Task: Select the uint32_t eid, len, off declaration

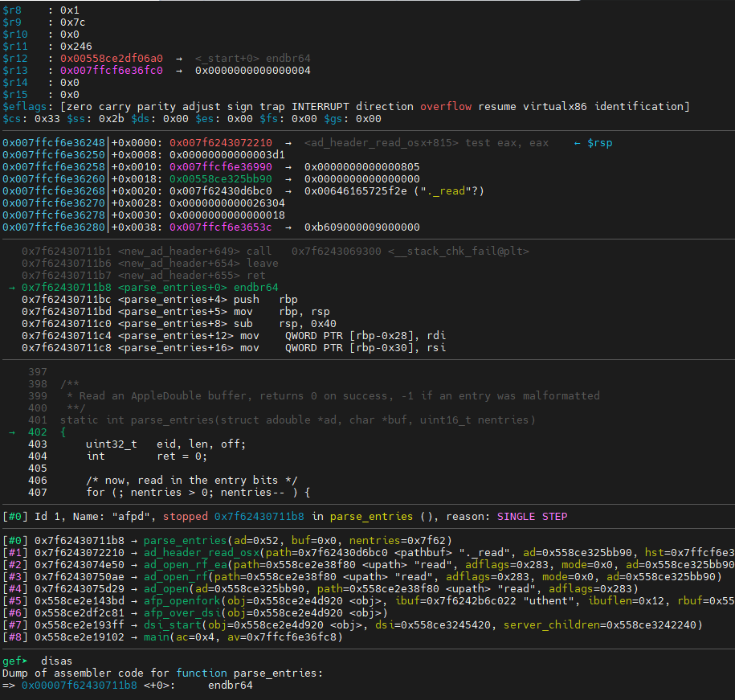Action: coord(166,444)
